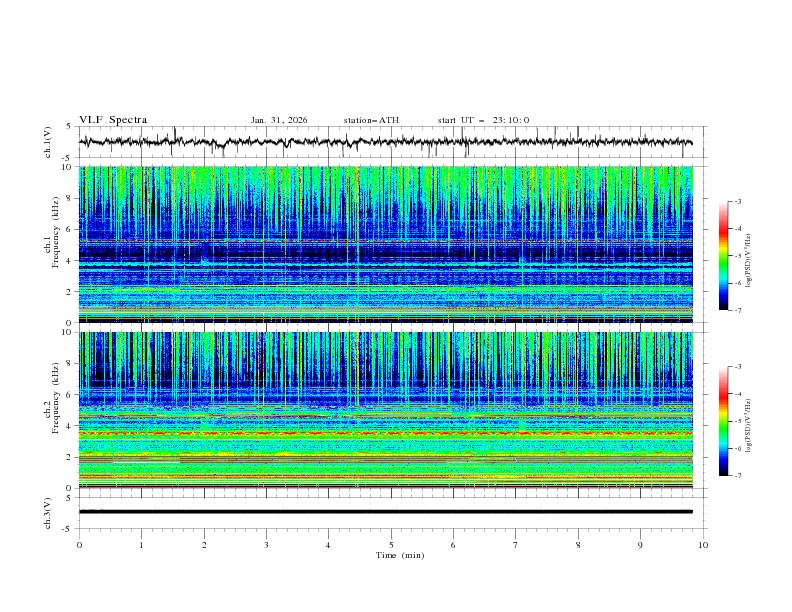Screen dimensions: 792x612
Task: Click the VLF Spectra title text
Action: tap(113, 120)
